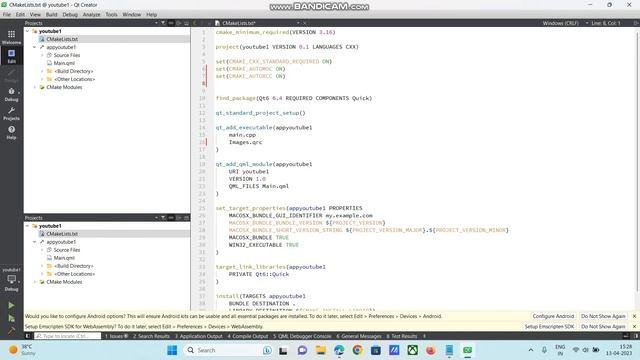Open the Issues output pane
This screenshot has width=640, height=360.
116,336
